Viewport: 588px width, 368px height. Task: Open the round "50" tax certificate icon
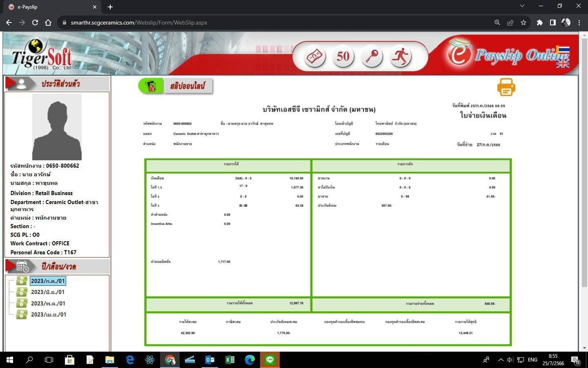click(343, 56)
